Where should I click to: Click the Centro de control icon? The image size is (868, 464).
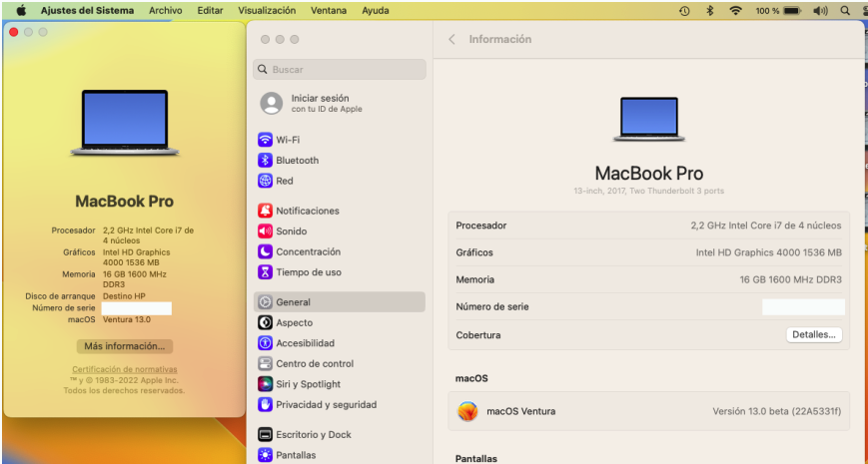pos(266,364)
